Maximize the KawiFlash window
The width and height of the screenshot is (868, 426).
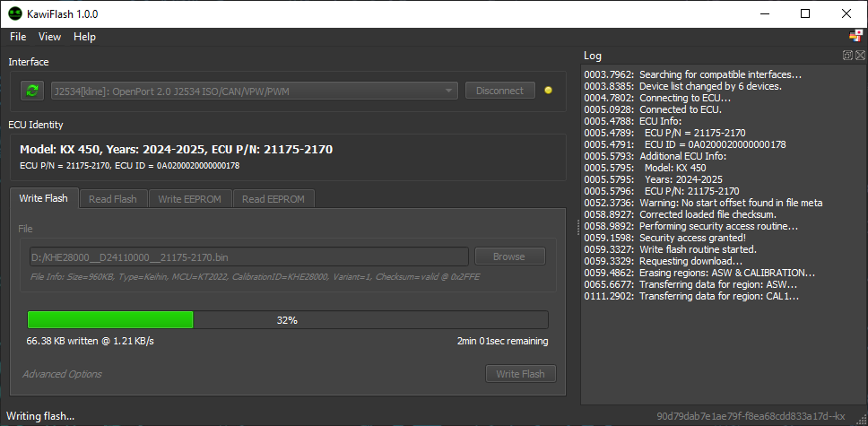tap(805, 13)
